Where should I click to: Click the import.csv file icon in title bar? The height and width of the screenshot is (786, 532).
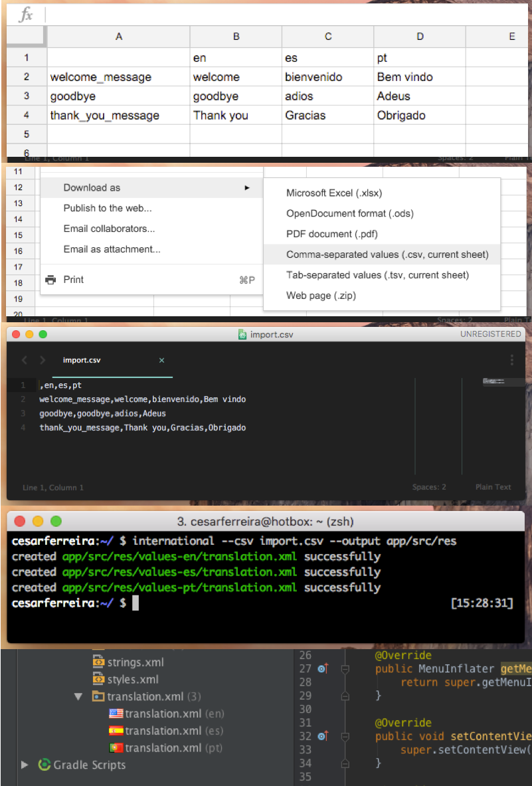pos(242,334)
